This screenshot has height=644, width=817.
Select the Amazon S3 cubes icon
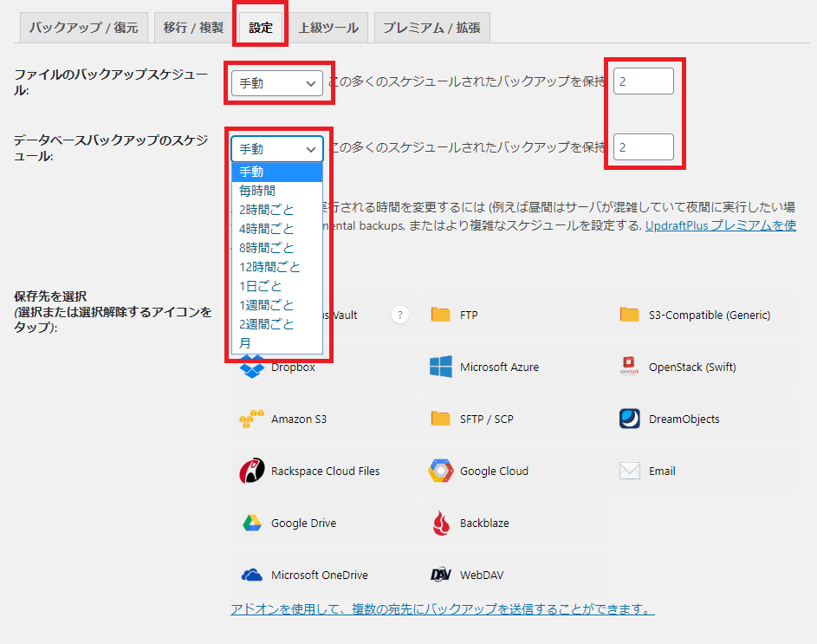(251, 419)
